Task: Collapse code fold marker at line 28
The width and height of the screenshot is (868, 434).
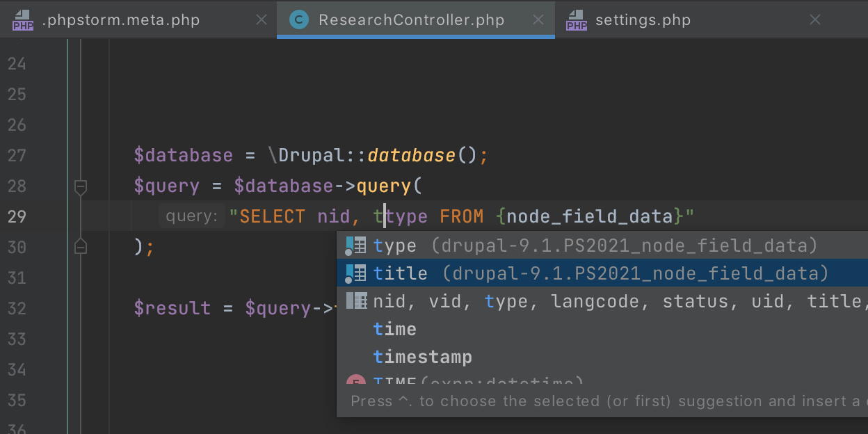Action: click(81, 186)
